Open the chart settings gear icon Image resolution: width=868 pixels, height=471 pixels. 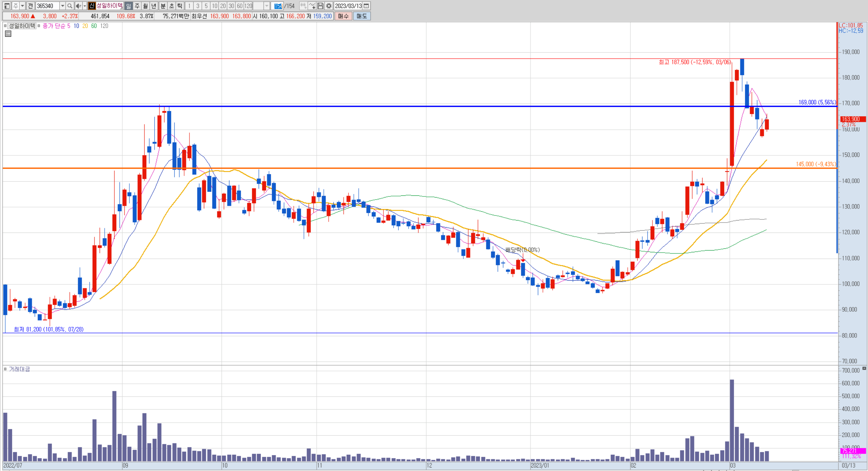[329, 6]
